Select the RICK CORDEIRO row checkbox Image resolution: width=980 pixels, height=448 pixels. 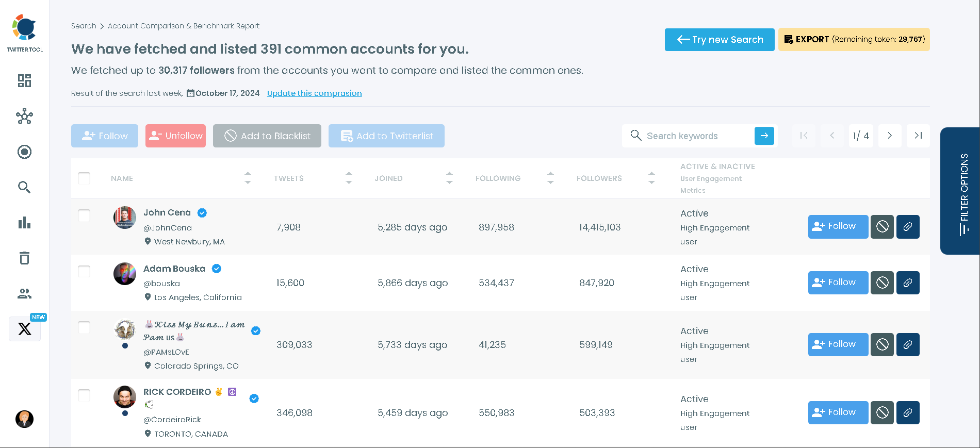[x=84, y=395]
